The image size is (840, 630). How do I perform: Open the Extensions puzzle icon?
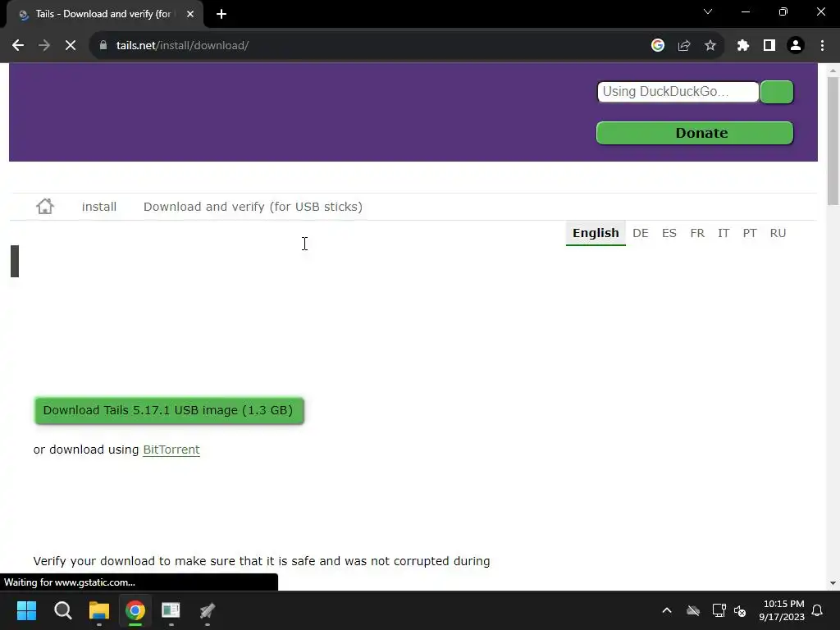pyautogui.click(x=743, y=46)
